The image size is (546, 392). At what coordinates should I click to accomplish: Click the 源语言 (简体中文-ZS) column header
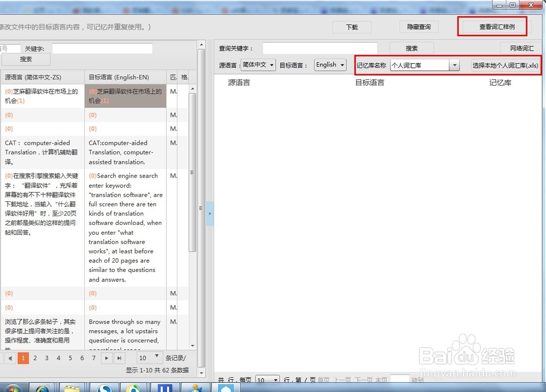click(43, 77)
